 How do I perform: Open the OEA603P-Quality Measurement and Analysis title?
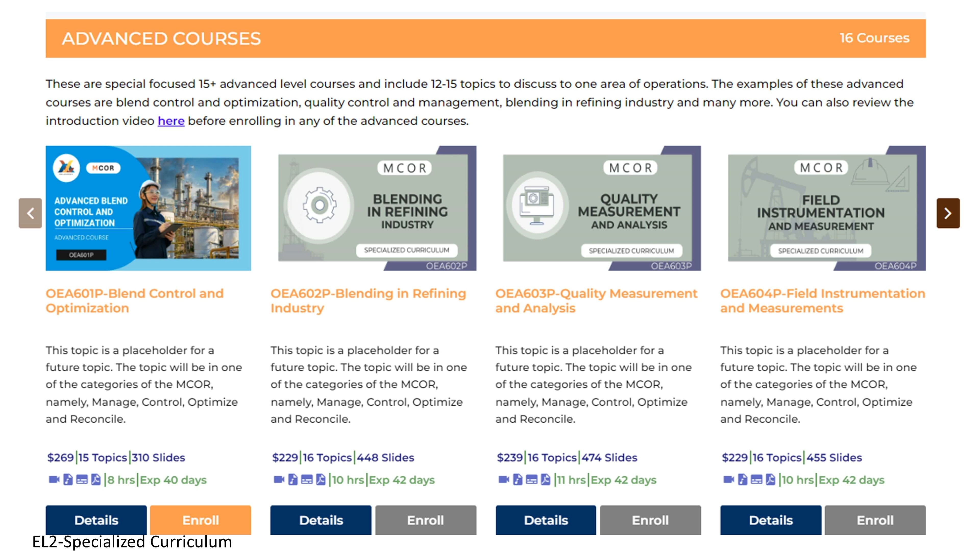[596, 300]
